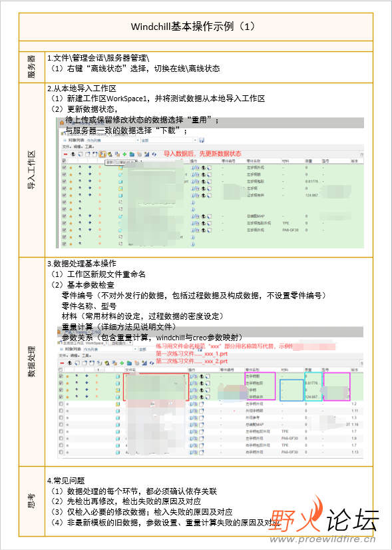The image size is (392, 550).
Task: Click blue folder icon in import-workspace screenshot toolbar
Action: click(132, 154)
